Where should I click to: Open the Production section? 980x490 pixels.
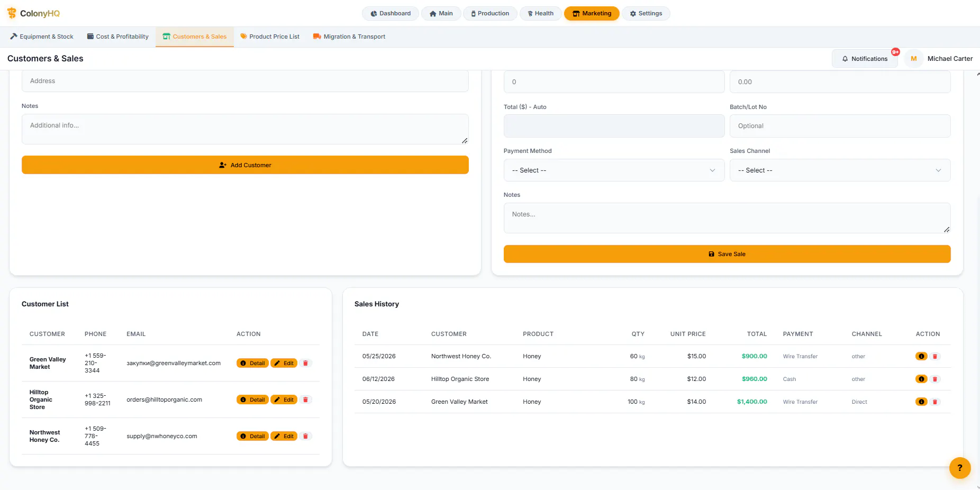coord(491,13)
